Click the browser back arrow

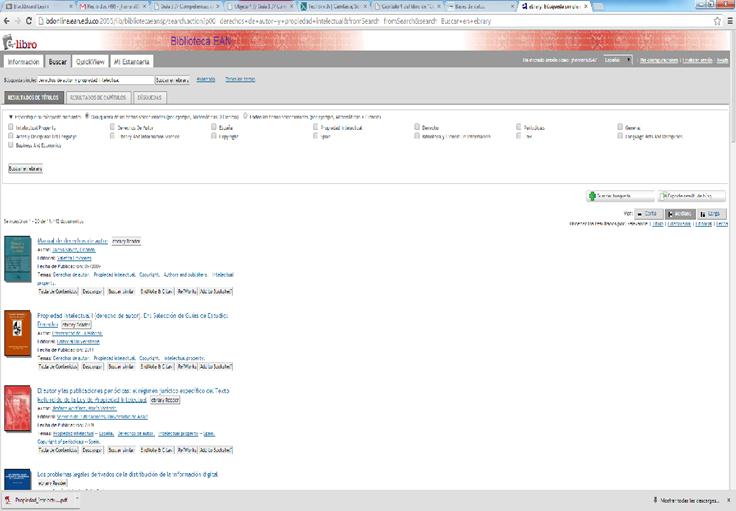click(x=8, y=19)
